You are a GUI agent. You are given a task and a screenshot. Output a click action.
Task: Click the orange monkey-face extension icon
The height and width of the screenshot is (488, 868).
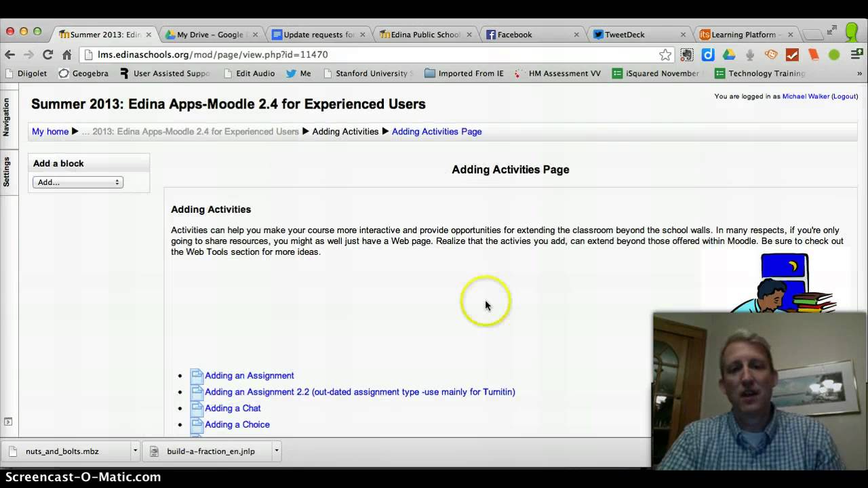coord(771,55)
